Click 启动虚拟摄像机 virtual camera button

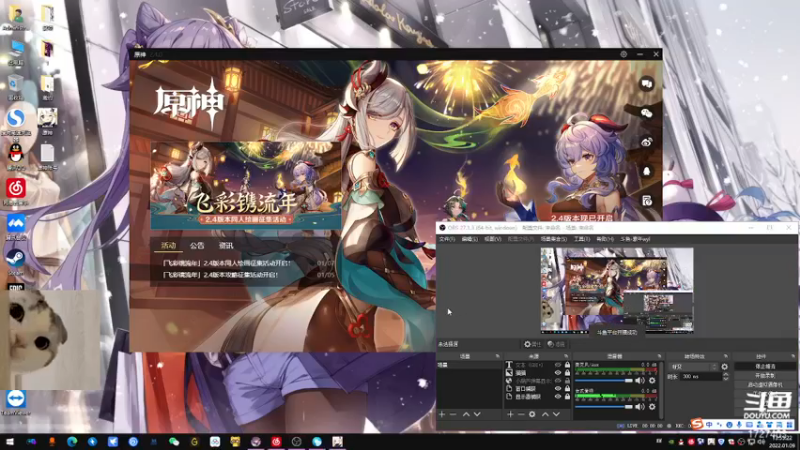point(765,385)
